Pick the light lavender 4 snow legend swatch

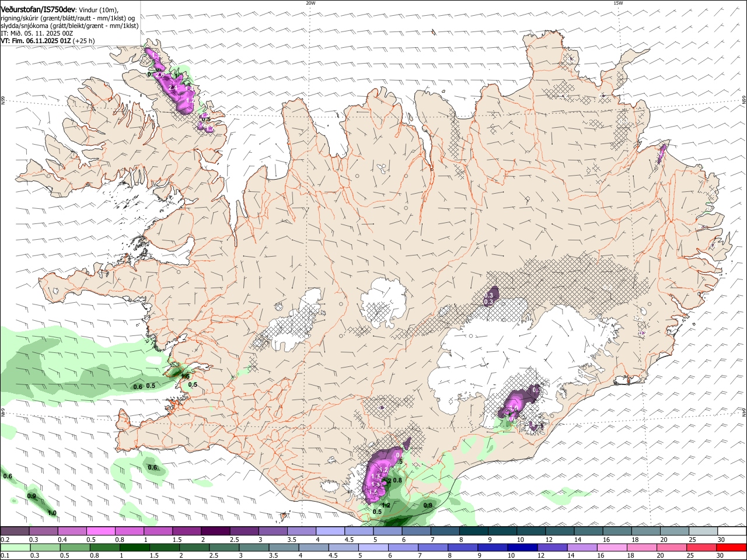tap(330, 531)
